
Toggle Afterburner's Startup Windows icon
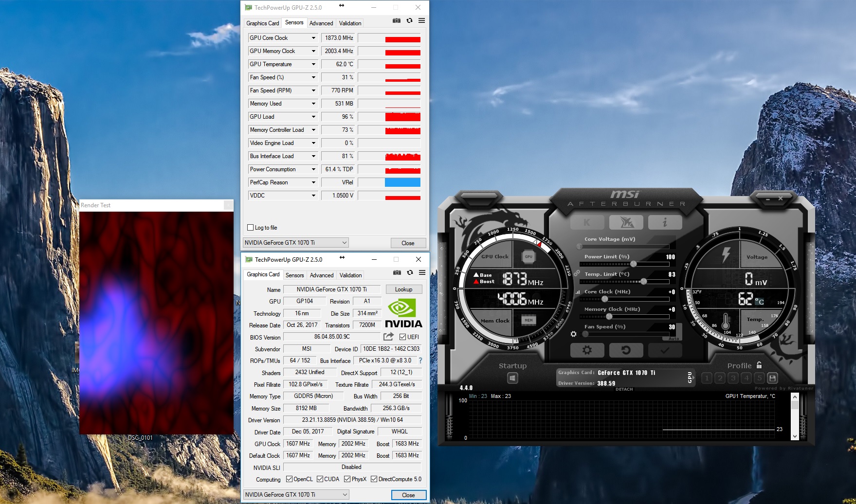coord(512,378)
